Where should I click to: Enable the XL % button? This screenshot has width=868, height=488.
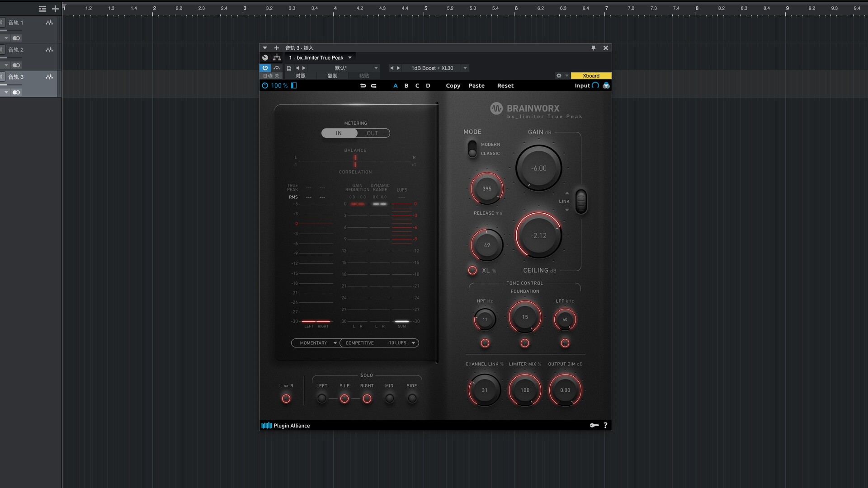pos(472,270)
